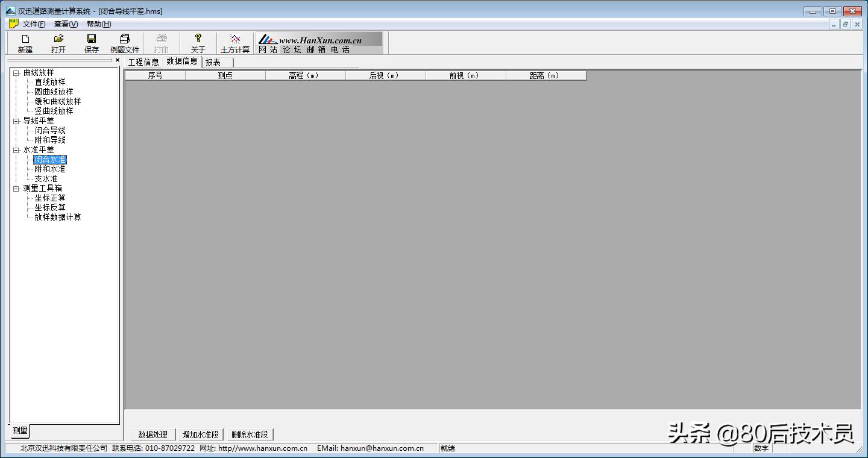Click the HMS document icon beside 文件 menu

pos(13,24)
